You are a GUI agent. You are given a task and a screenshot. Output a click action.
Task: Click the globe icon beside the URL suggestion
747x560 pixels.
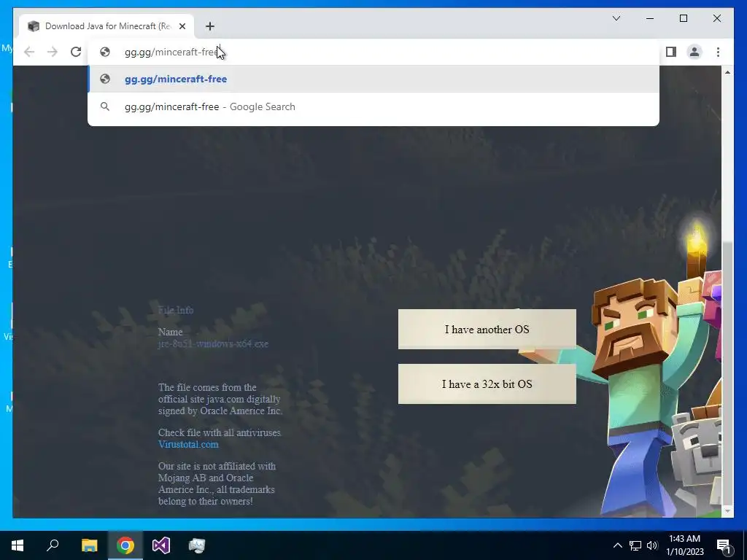pyautogui.click(x=105, y=79)
